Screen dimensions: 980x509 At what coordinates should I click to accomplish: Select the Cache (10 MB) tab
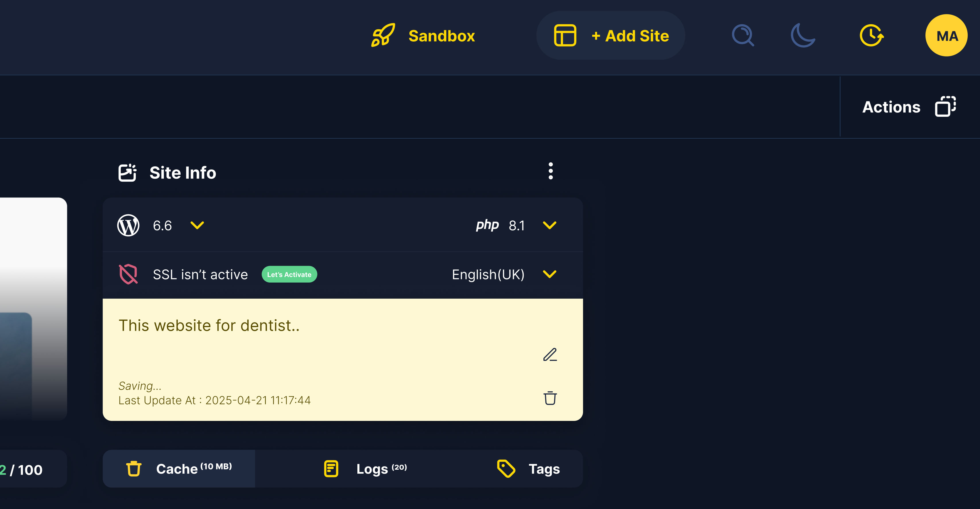179,469
